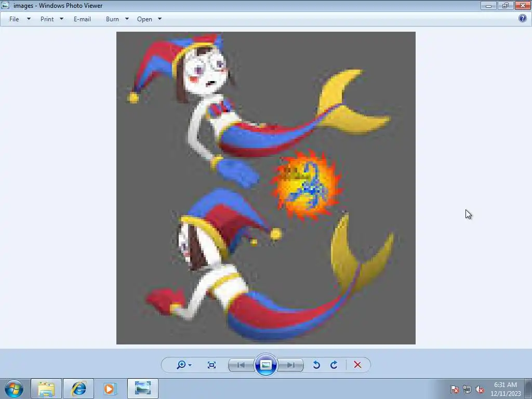This screenshot has height=399, width=532.
Task: Click the Show desktop button
Action: pyautogui.click(x=528, y=389)
